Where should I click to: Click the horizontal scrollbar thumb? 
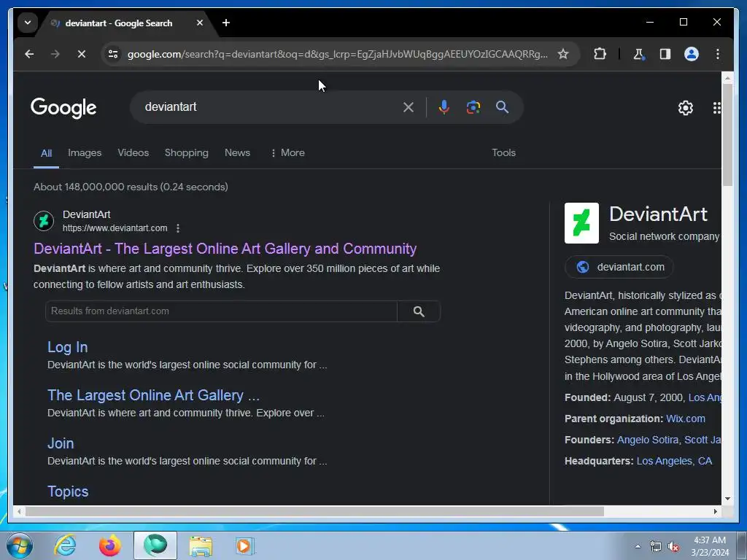(314, 511)
